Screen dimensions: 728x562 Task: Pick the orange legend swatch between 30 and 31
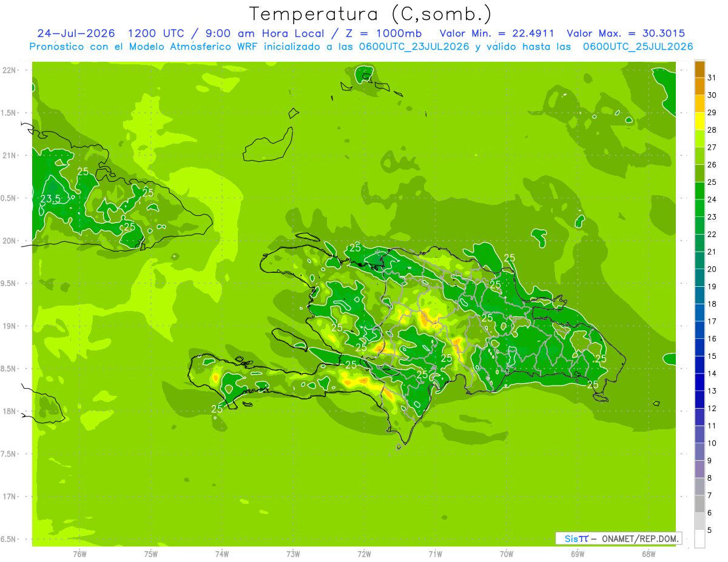[x=699, y=87]
